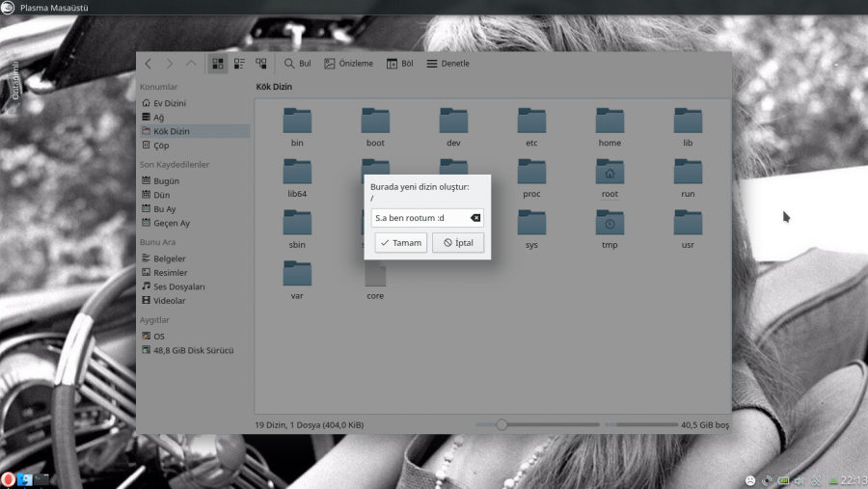
Task: Split the view with Böl
Action: pyautogui.click(x=400, y=64)
